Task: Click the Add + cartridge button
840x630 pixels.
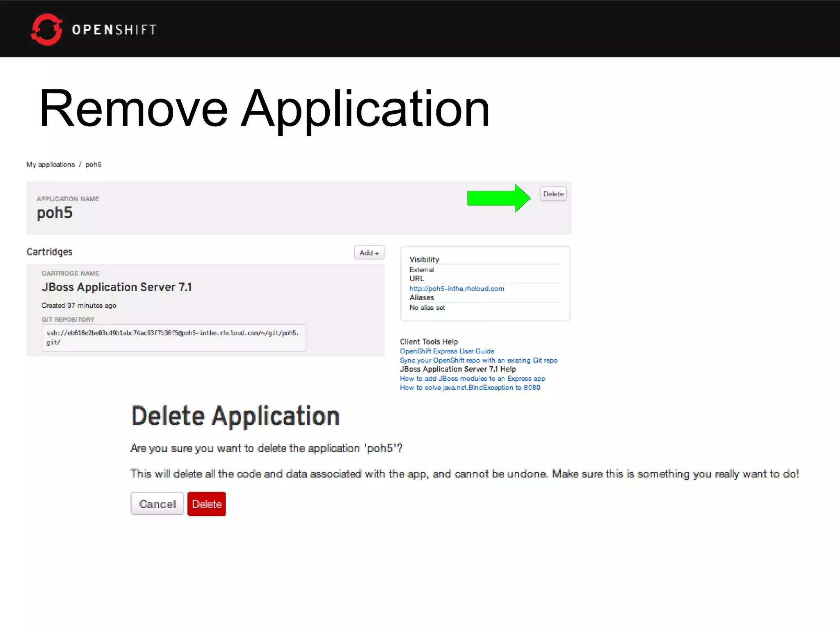Action: tap(369, 253)
